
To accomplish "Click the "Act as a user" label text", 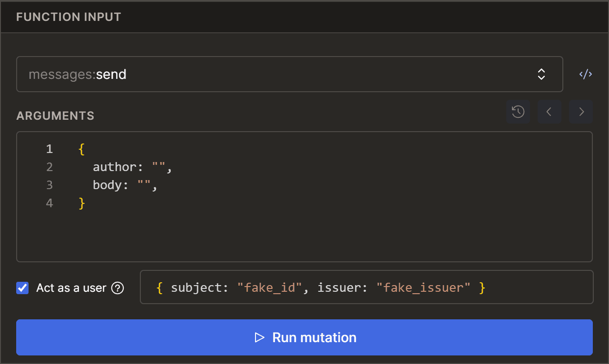I will pos(71,288).
